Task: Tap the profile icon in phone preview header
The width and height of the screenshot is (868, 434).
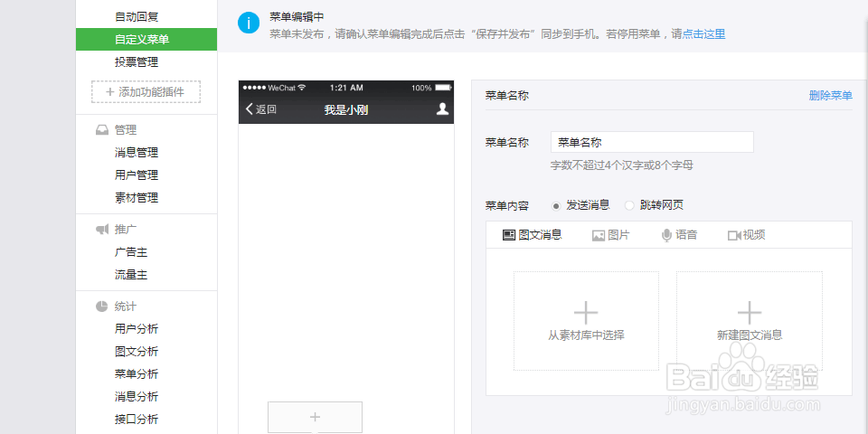Action: 442,109
